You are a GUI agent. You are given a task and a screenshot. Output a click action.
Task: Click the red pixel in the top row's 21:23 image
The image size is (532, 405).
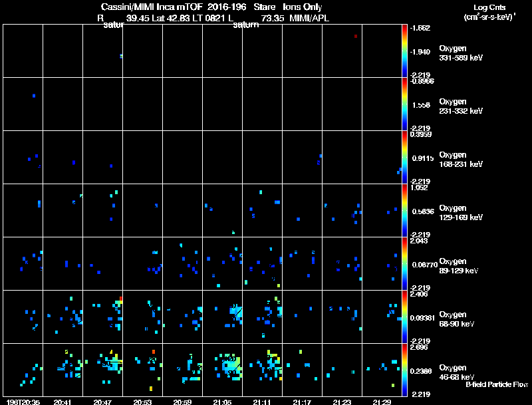click(356, 36)
